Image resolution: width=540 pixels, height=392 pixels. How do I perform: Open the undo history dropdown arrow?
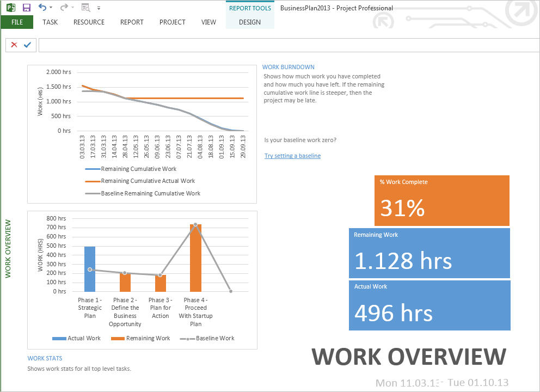click(x=51, y=8)
